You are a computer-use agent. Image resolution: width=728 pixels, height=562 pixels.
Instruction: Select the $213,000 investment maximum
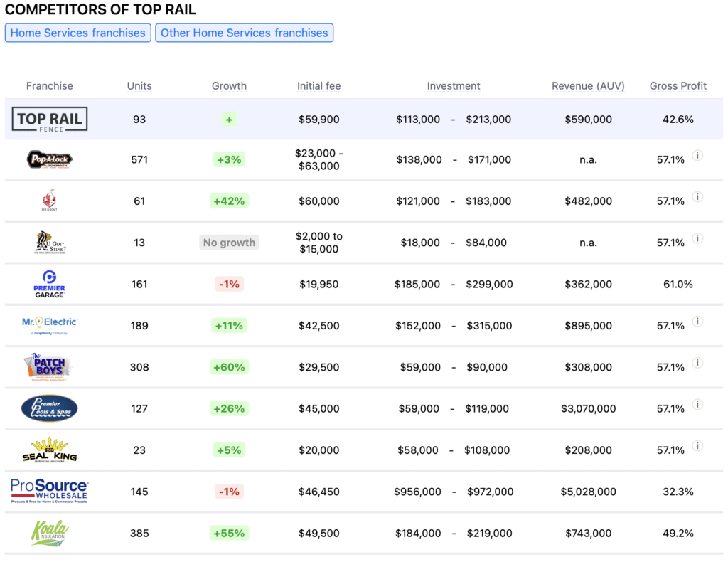(488, 120)
